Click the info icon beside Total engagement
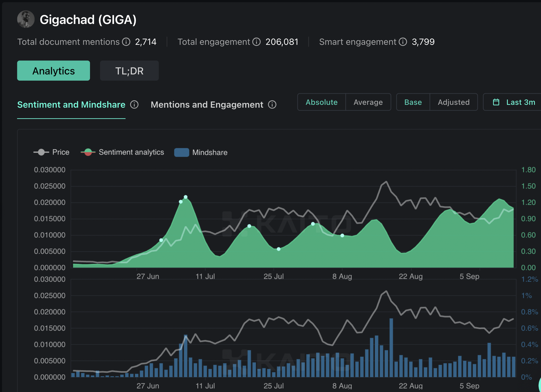Image resolution: width=541 pixels, height=392 pixels. point(257,42)
